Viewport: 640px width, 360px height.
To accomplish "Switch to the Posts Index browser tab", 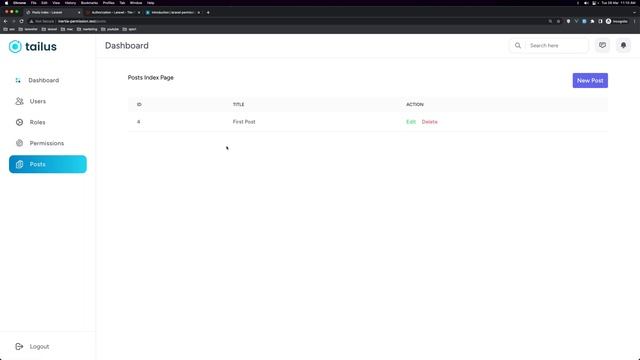I will click(52, 13).
